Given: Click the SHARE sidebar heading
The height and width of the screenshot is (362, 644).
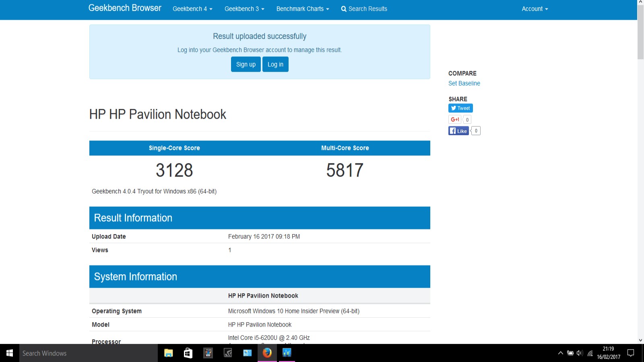Looking at the screenshot, I should pyautogui.click(x=458, y=99).
